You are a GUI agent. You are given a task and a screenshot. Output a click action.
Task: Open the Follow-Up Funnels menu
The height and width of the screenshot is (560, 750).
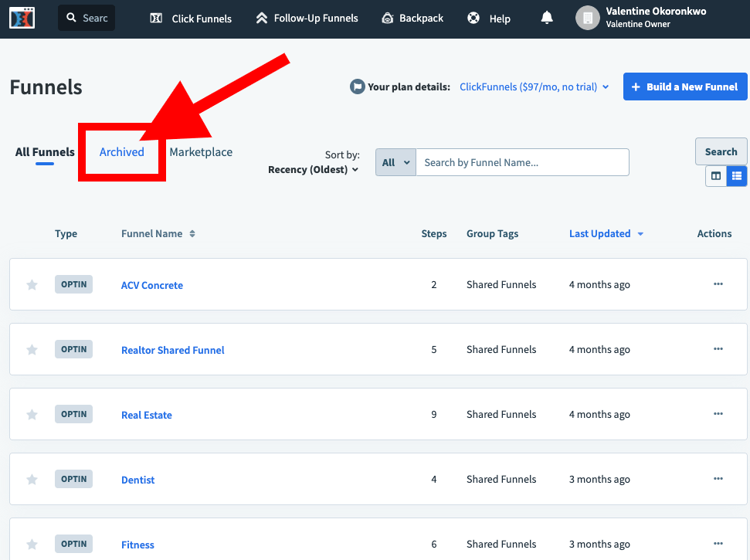[307, 19]
